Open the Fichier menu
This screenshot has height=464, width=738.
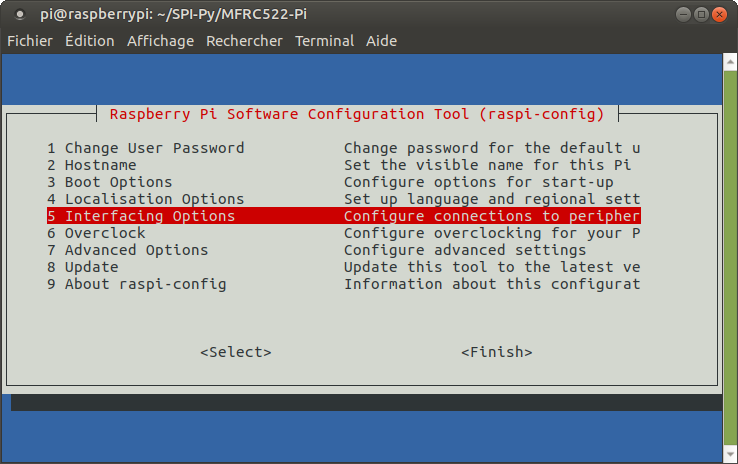coord(30,41)
